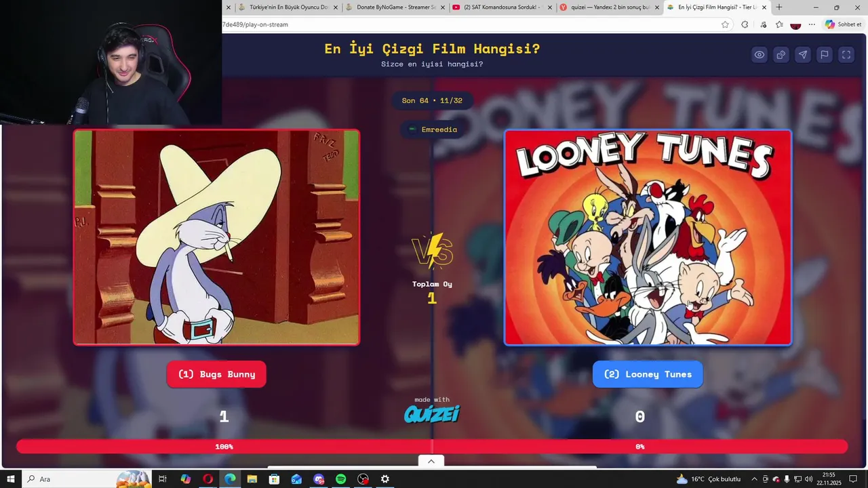Click the browser profile avatar
The width and height of the screenshot is (868, 488).
(795, 24)
